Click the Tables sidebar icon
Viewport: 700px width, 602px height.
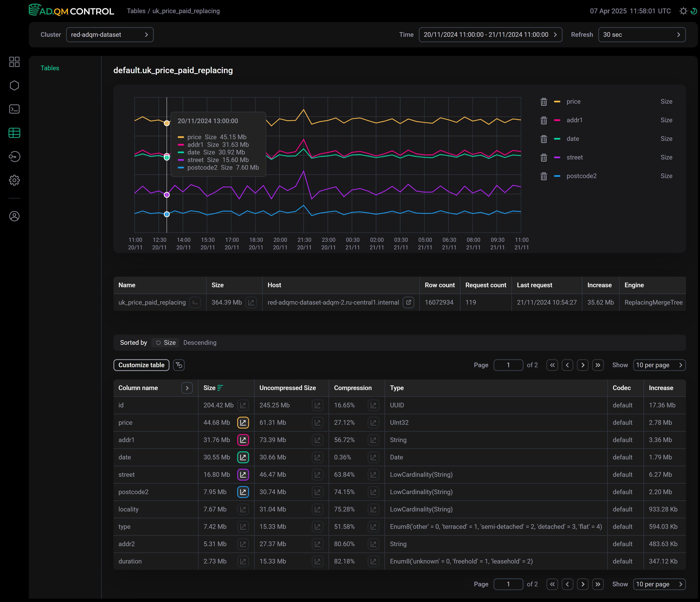coord(14,133)
